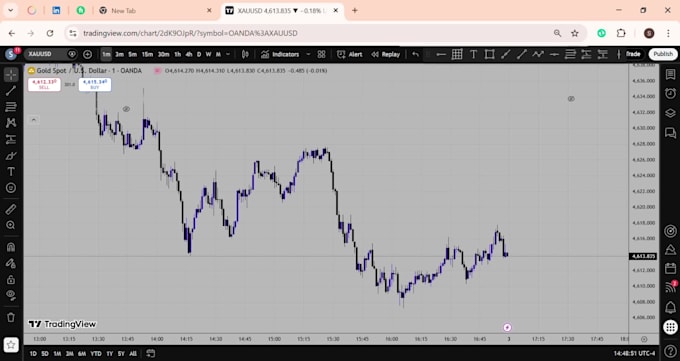Viewport: 680px width, 361px height.
Task: Undo the last chart action
Action: (x=415, y=54)
